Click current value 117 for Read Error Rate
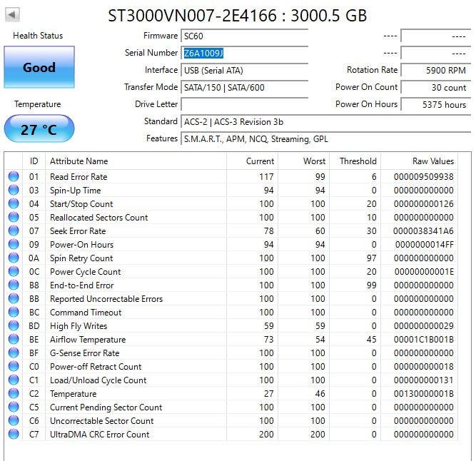This screenshot has width=476, height=461. coord(266,177)
